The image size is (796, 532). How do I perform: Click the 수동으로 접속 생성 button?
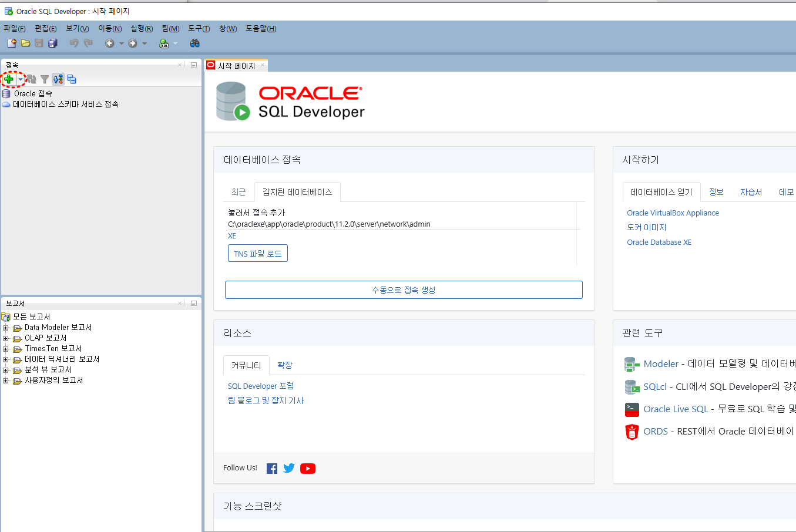404,289
